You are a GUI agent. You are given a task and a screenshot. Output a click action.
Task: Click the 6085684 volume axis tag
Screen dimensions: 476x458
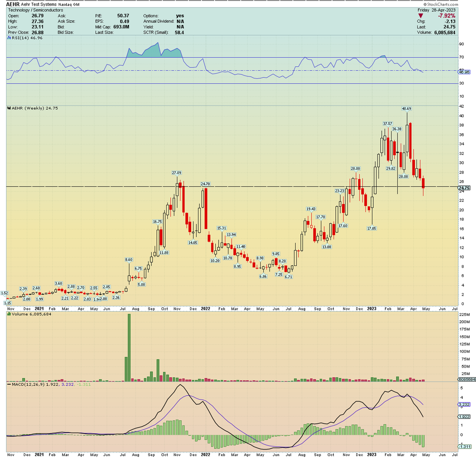[x=467, y=379]
